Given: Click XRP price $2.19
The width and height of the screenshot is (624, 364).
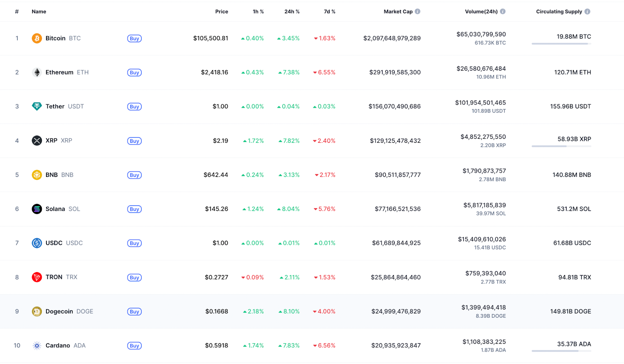Looking at the screenshot, I should (221, 141).
